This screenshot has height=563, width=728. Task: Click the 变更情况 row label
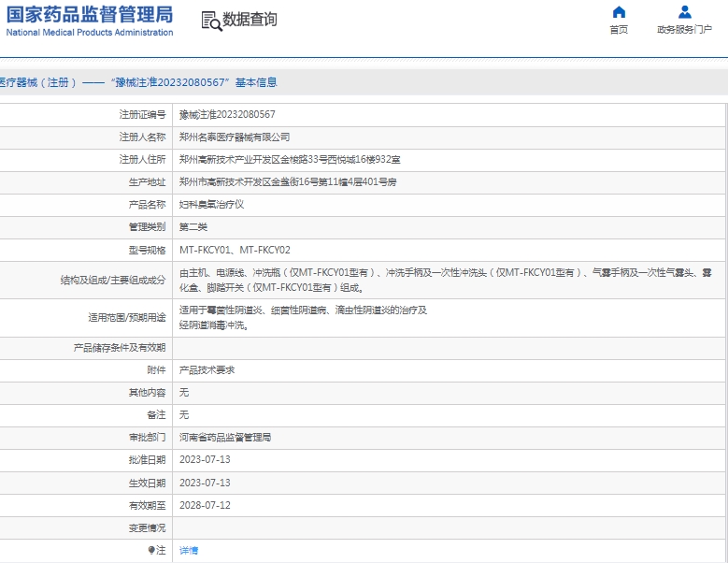(x=147, y=528)
